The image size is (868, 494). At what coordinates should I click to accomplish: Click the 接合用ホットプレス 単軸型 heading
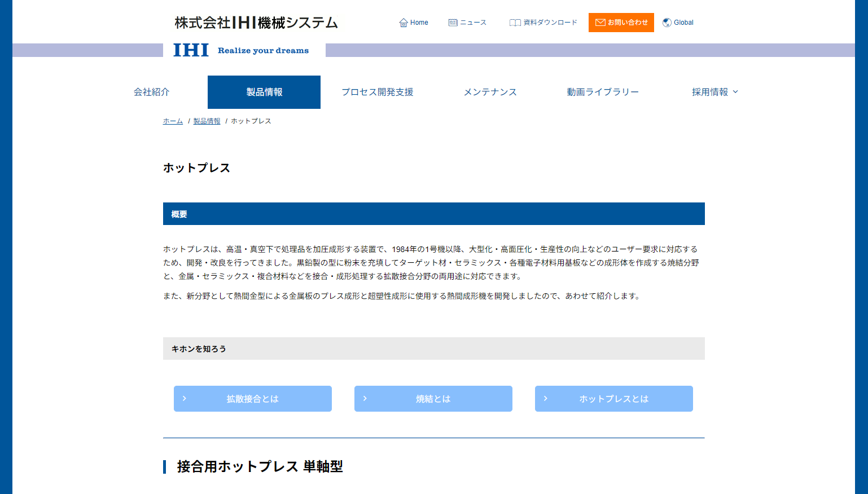pyautogui.click(x=260, y=466)
